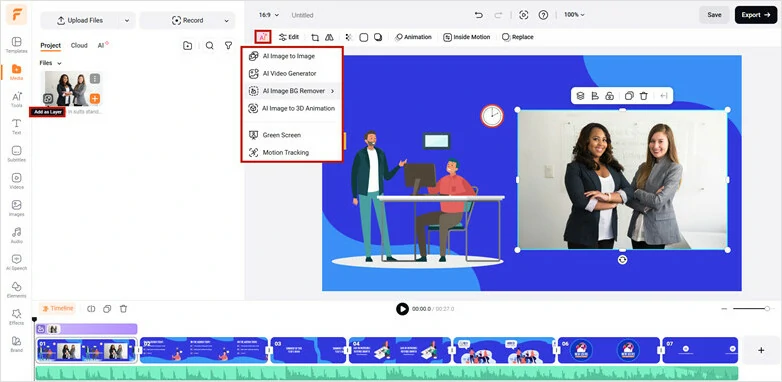Click the align icon in floating toolbar
Screen dimensions: 782x382
594,96
